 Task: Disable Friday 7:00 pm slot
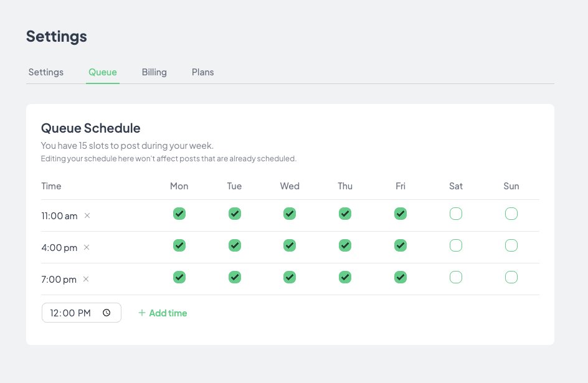(x=401, y=277)
